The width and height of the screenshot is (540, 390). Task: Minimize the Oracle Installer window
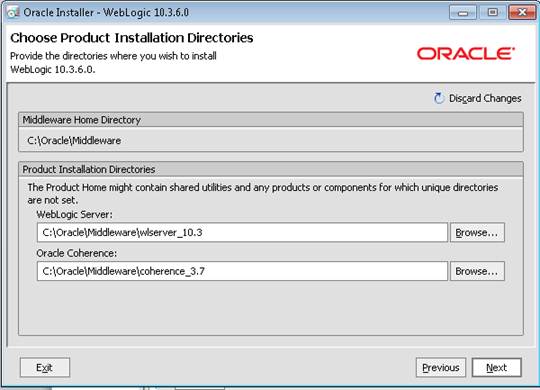(463, 13)
